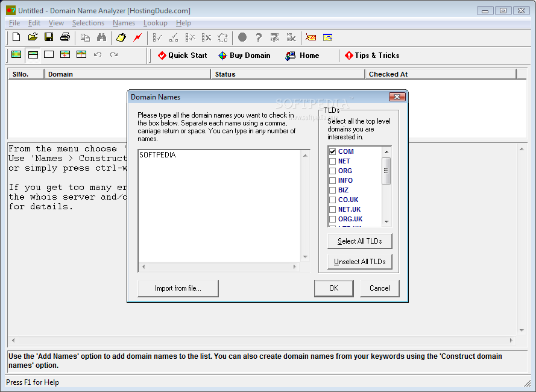This screenshot has width=536, height=392.
Task: Open the File menu
Action: coord(14,23)
